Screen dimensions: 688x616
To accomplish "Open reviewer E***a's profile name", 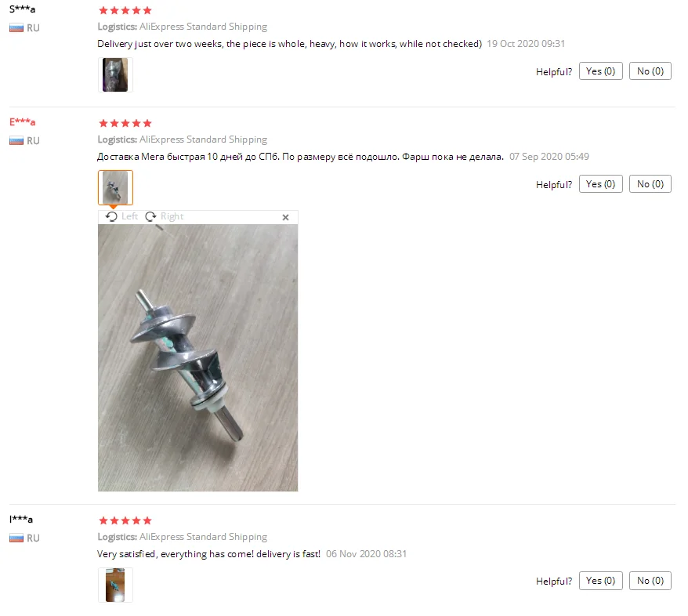I will pos(23,122).
